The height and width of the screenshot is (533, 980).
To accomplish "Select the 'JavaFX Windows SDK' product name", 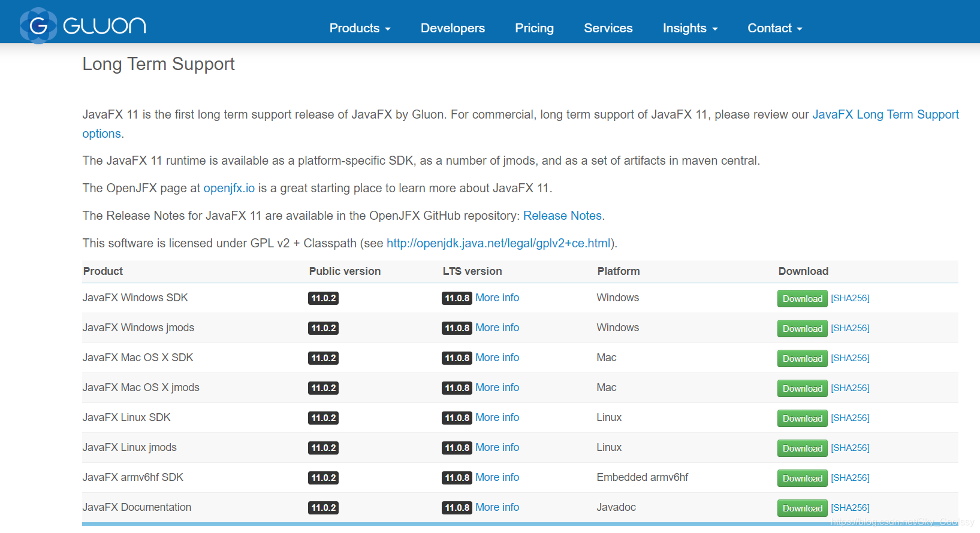I will click(135, 298).
